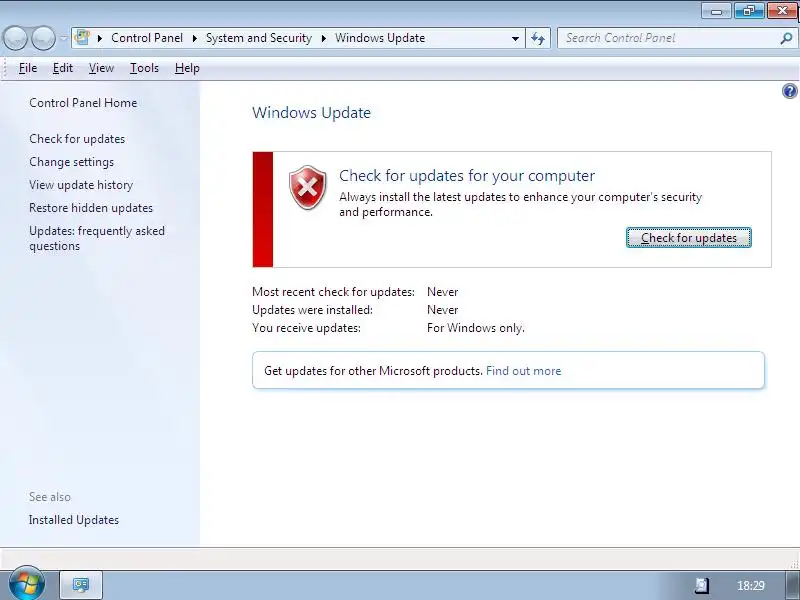Open View update history link

(81, 185)
